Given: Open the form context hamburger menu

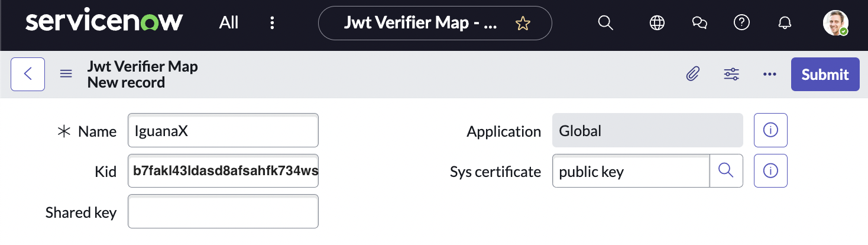Looking at the screenshot, I should 66,74.
